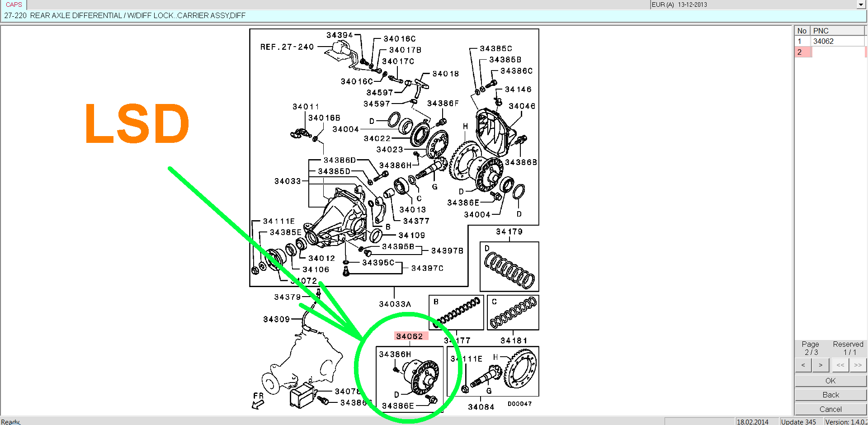The height and width of the screenshot is (425, 868).
Task: Select part number 34146
Action: [518, 90]
